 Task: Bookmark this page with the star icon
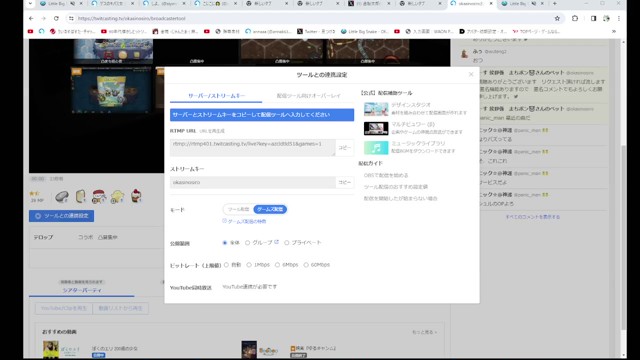coord(557,18)
